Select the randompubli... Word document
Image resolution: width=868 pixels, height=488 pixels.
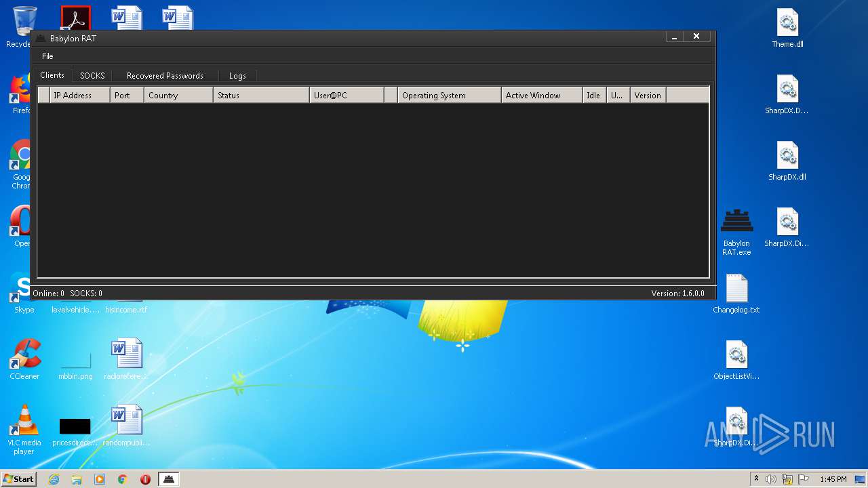[127, 426]
